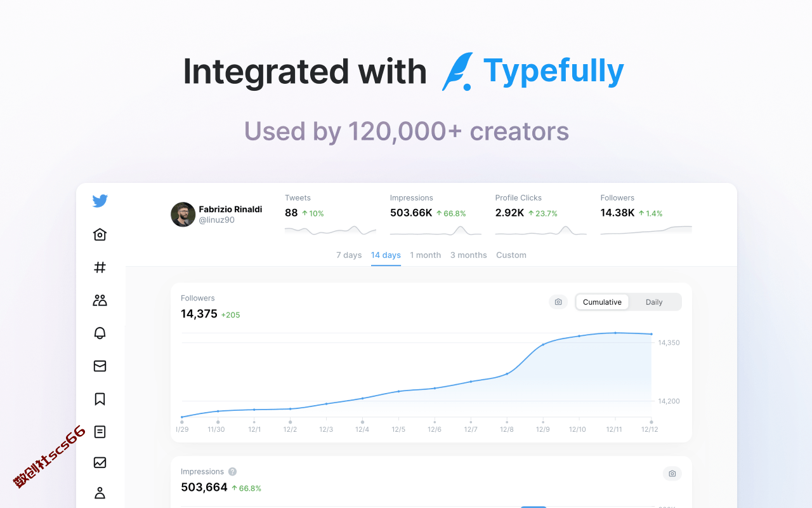Switch Followers chart to Daily view
This screenshot has width=812, height=508.
654,302
